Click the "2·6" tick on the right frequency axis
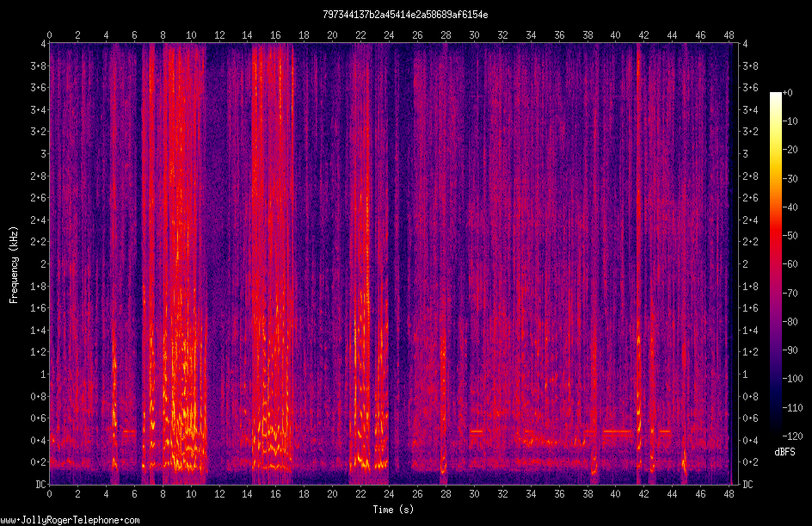Viewport: 812px width, 526px height. point(750,198)
